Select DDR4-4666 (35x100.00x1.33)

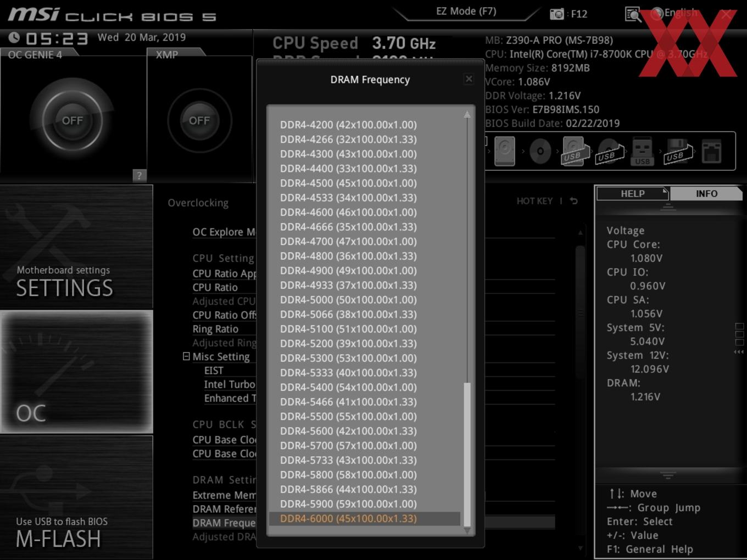(348, 227)
